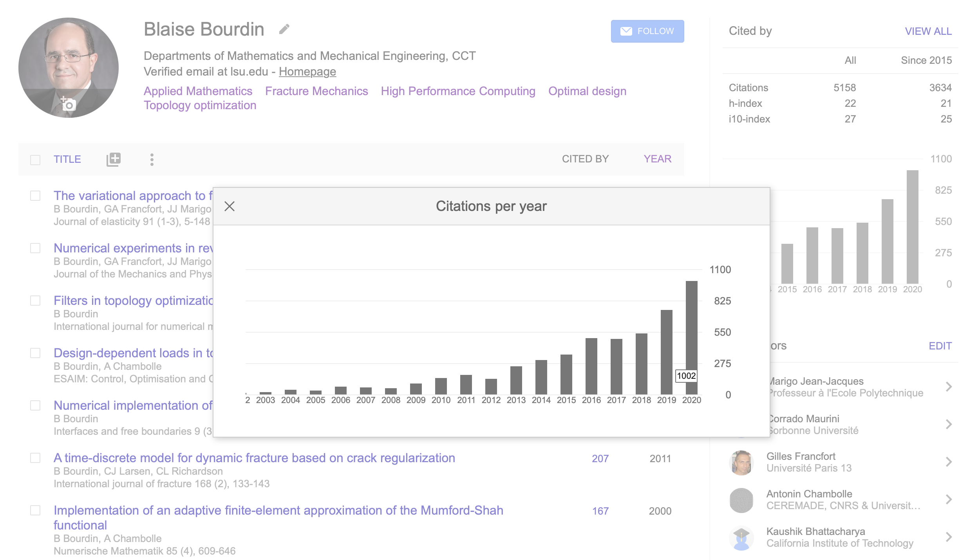Viewport: 960px width, 560px height.
Task: Expand Corrado Maurini co-author chevron
Action: click(948, 425)
